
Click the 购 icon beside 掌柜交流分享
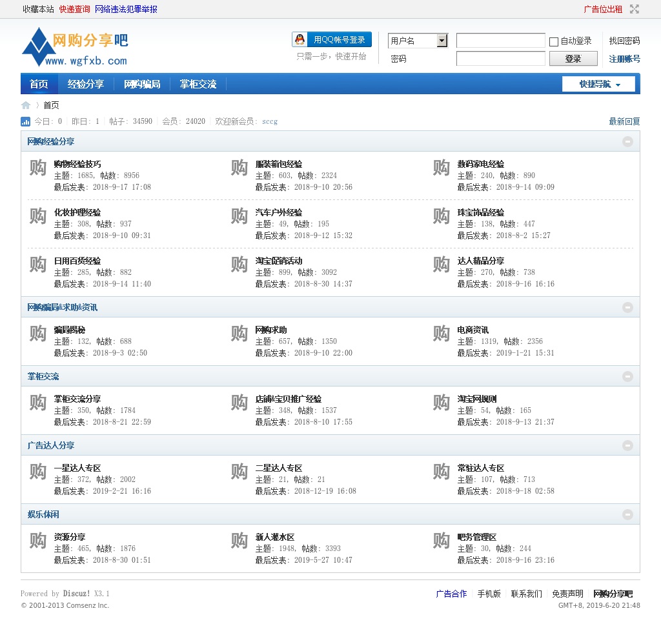tap(38, 403)
